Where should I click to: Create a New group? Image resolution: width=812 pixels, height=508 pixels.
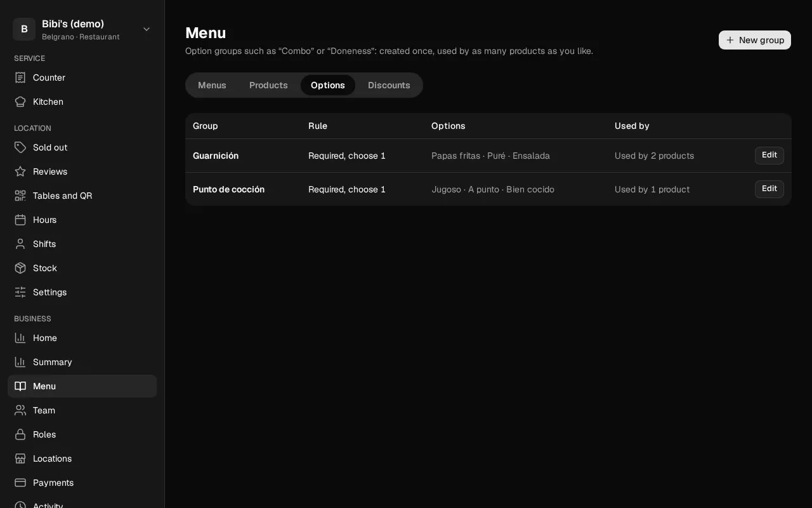[755, 40]
